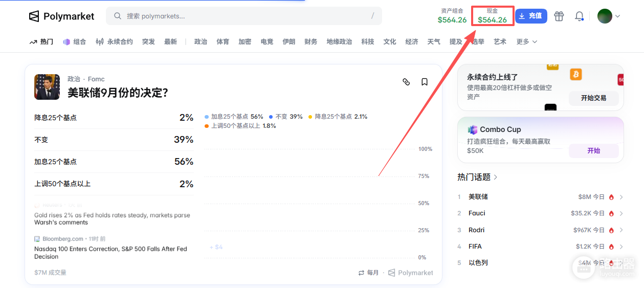Select the 不变 39% outcome row
644x288 pixels.
coord(114,140)
